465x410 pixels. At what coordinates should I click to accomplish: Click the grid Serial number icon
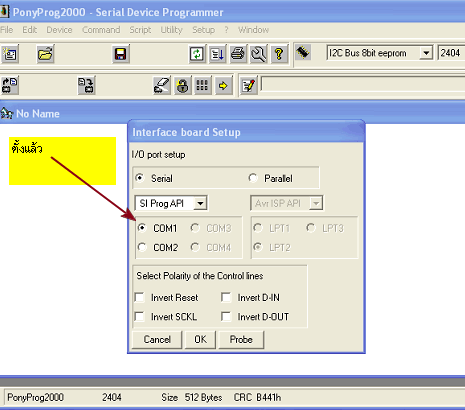[203, 85]
